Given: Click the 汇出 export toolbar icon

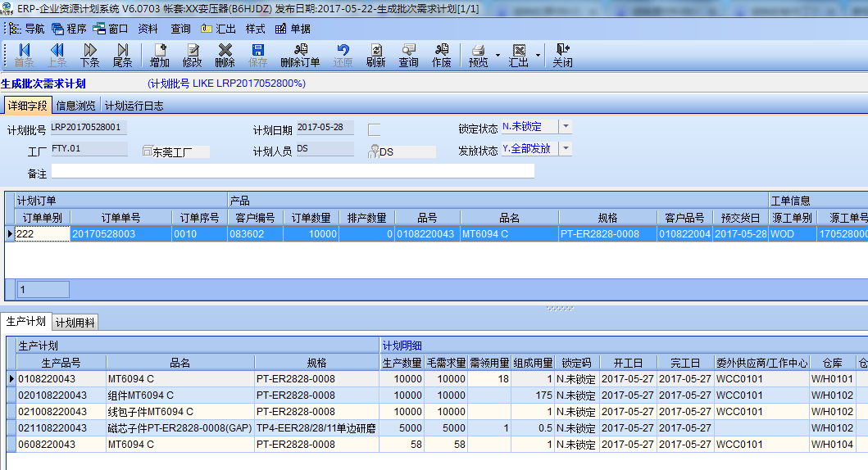Looking at the screenshot, I should (519, 56).
